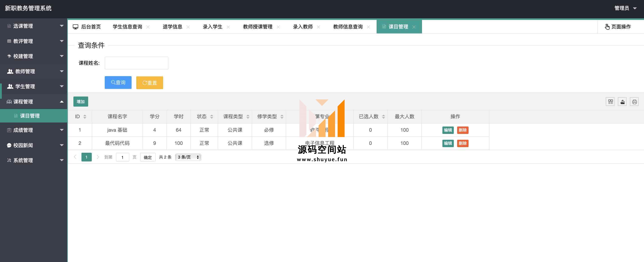Open 3 条/页 page size dropdown

point(188,157)
